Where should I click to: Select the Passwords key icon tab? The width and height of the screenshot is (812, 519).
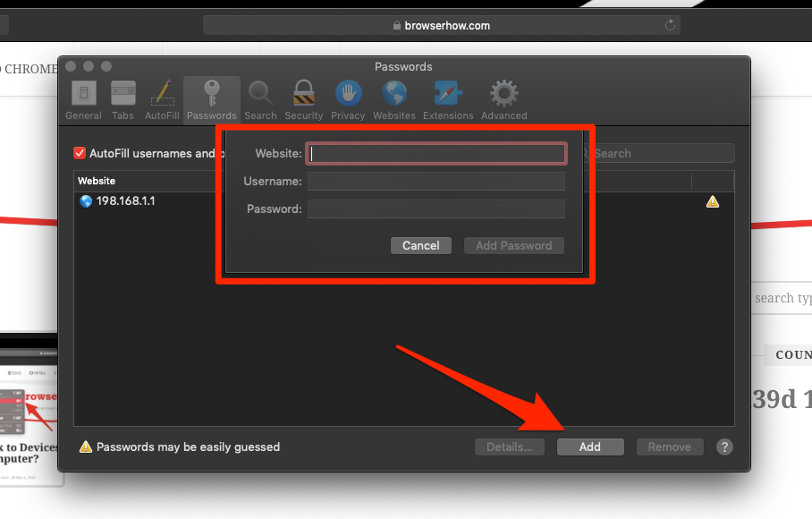tap(211, 100)
